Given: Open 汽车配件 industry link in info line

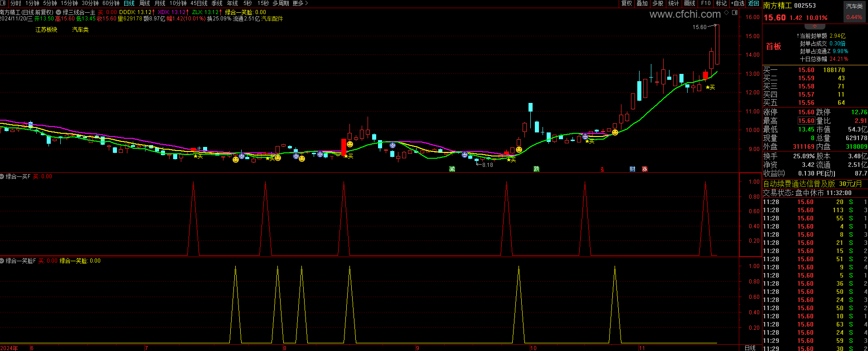Looking at the screenshot, I should [x=272, y=19].
